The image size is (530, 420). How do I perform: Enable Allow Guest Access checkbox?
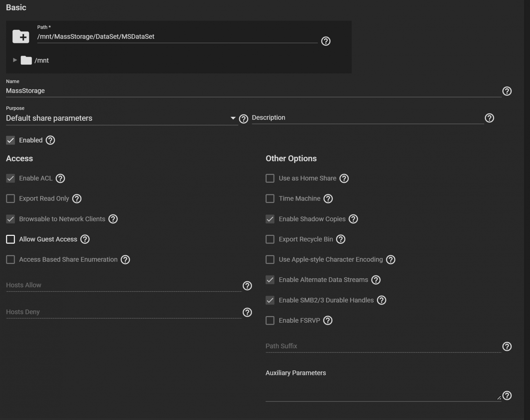click(x=10, y=239)
